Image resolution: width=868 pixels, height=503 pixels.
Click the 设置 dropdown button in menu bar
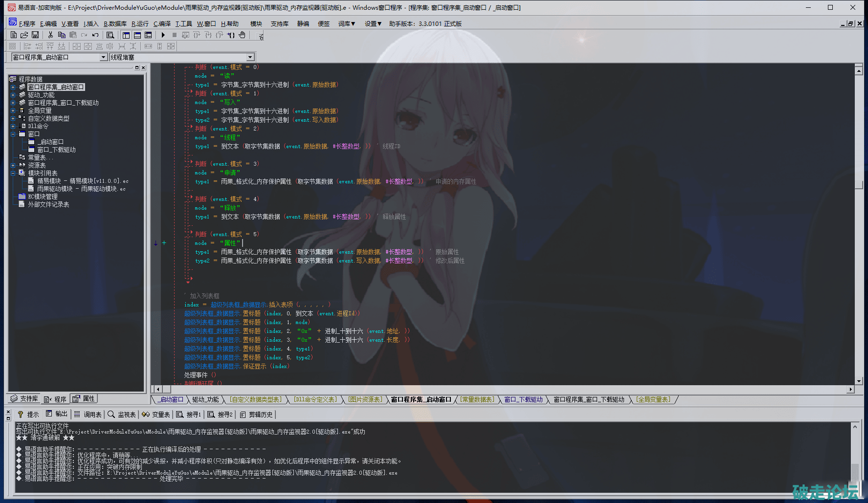point(373,23)
